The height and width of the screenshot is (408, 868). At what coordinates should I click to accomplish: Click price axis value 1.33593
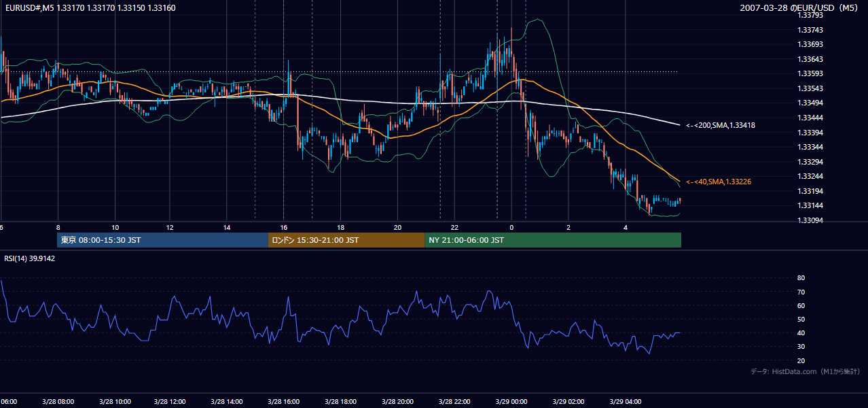810,73
